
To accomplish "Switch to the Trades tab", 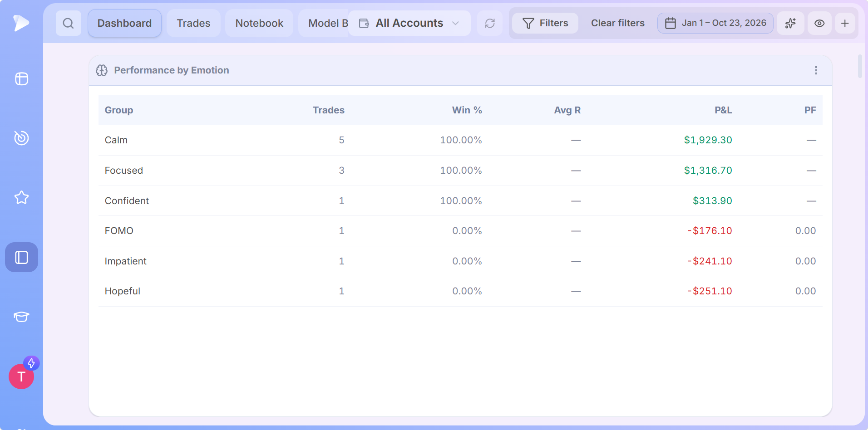I will 193,23.
